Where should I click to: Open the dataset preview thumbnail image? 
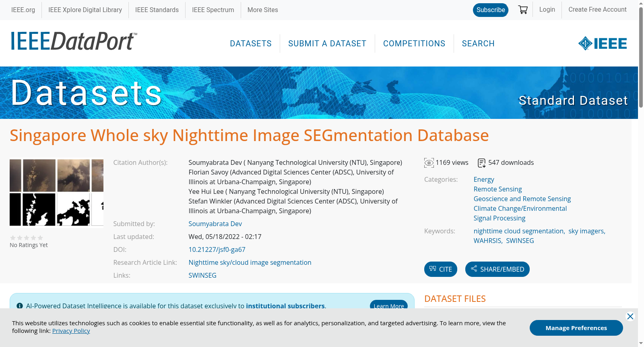coord(56,192)
